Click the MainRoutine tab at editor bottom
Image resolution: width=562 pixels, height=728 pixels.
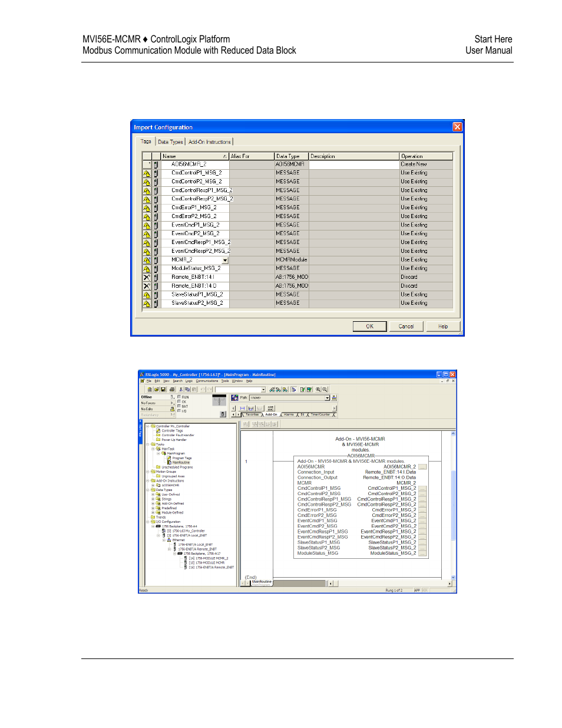pyautogui.click(x=262, y=582)
